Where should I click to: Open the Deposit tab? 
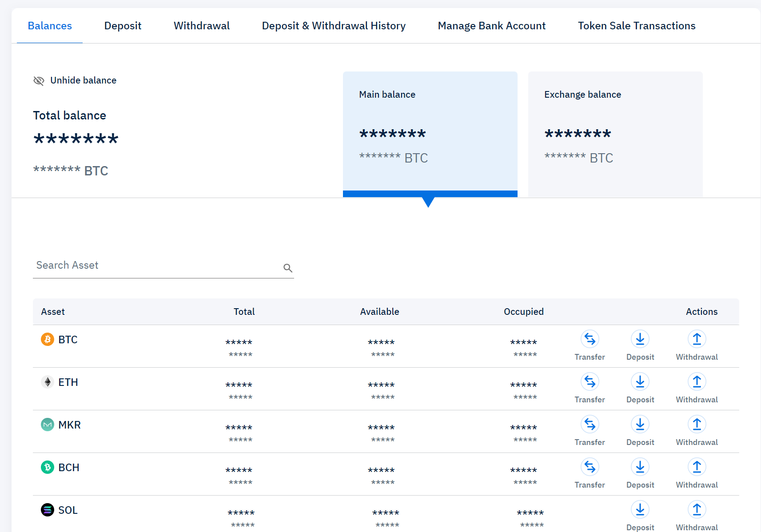point(123,26)
